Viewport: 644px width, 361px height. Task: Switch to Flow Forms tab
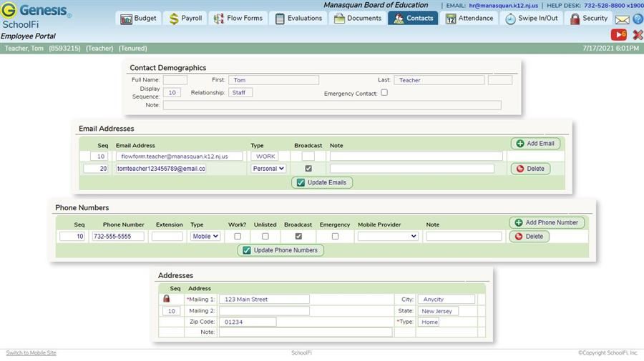pos(238,19)
